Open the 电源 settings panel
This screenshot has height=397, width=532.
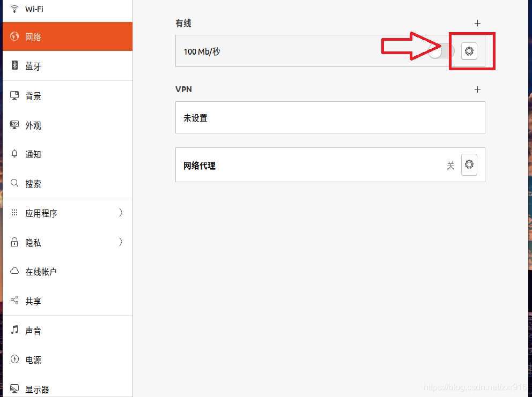68,359
